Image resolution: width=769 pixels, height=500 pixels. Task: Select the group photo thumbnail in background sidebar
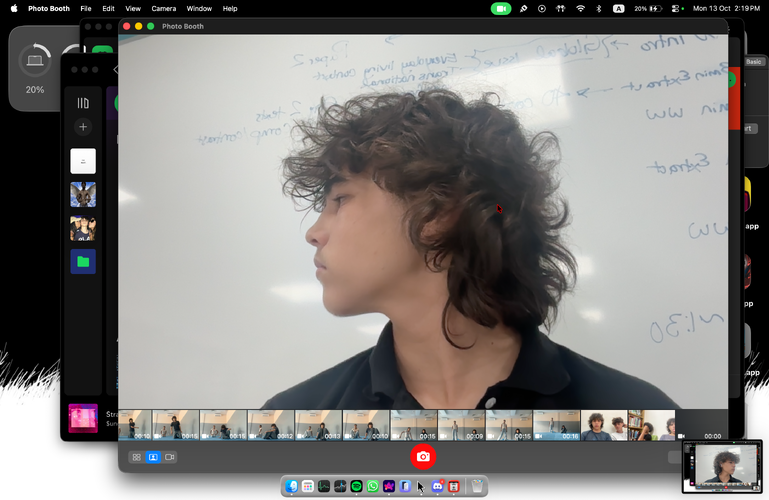pos(83,228)
